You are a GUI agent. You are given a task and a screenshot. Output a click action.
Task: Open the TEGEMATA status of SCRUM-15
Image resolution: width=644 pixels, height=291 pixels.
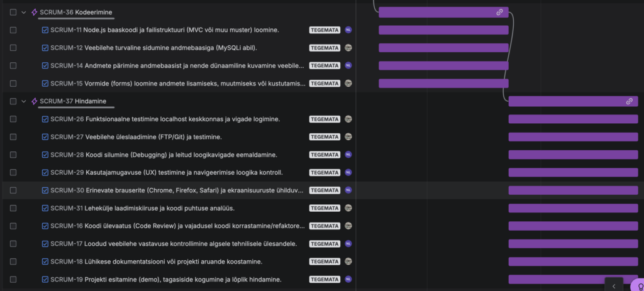pyautogui.click(x=325, y=83)
